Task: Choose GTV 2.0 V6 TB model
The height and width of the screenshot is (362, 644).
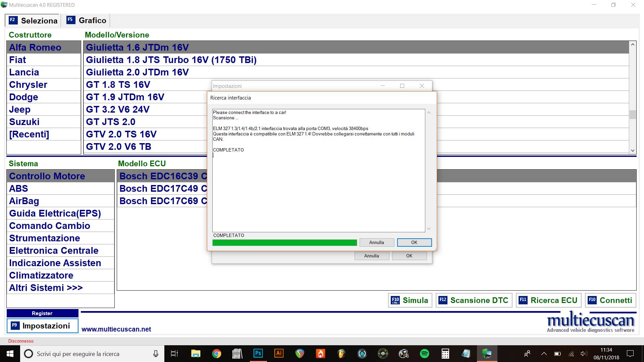Action: click(x=146, y=146)
